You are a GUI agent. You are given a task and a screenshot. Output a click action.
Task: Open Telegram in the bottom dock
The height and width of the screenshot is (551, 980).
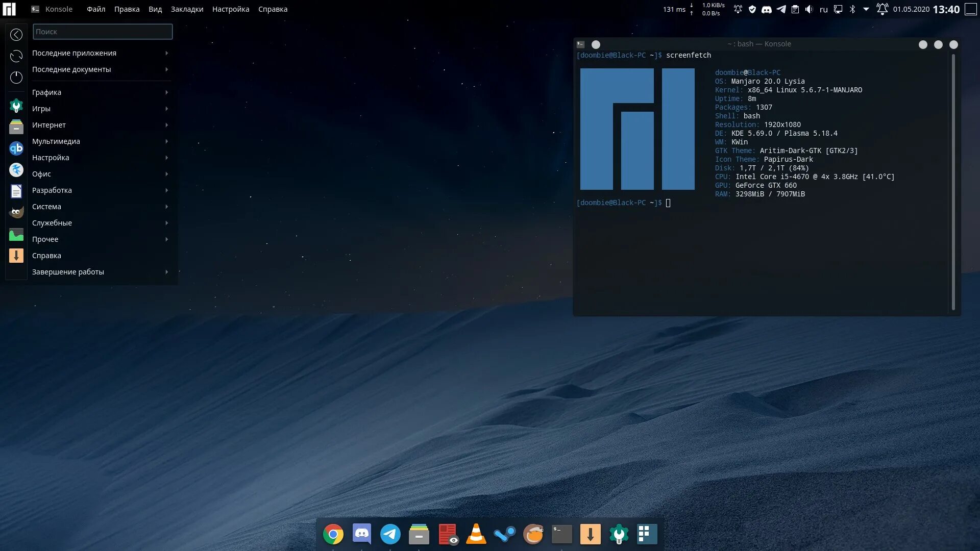click(x=390, y=534)
